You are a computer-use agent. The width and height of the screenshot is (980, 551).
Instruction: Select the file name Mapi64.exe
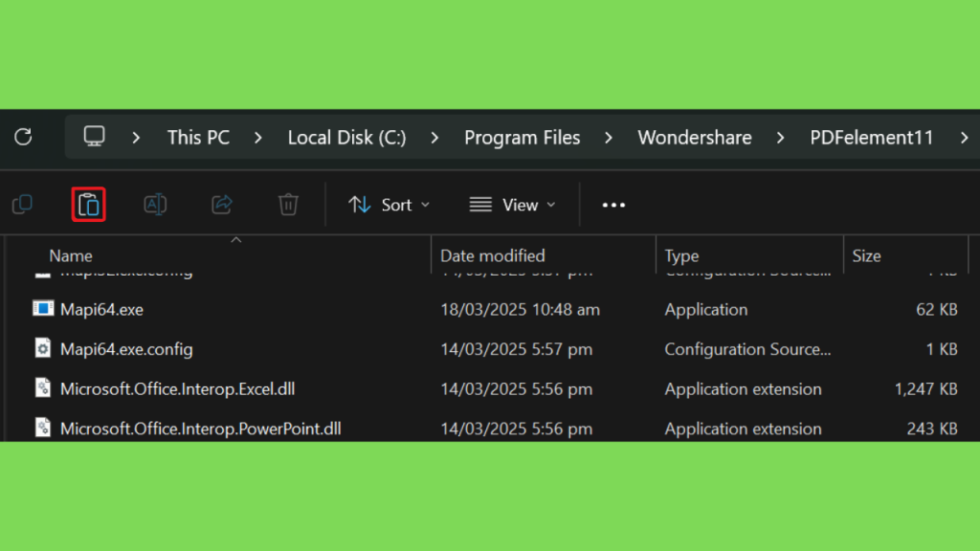(101, 309)
